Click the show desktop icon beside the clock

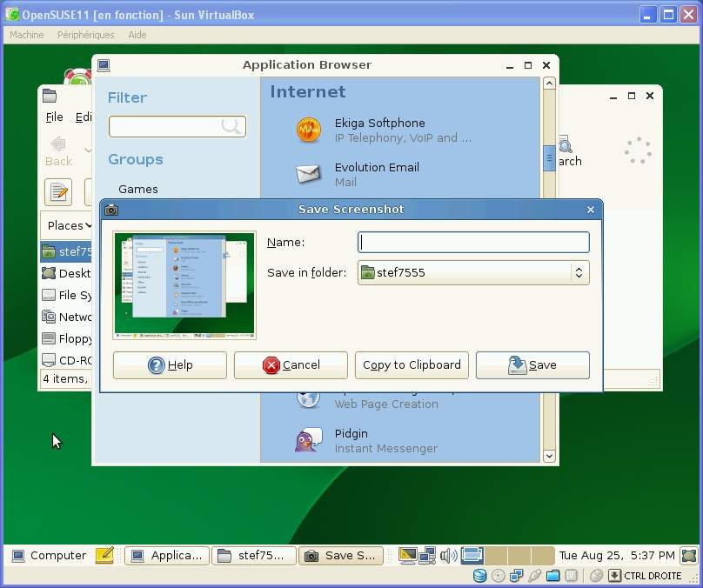point(689,556)
